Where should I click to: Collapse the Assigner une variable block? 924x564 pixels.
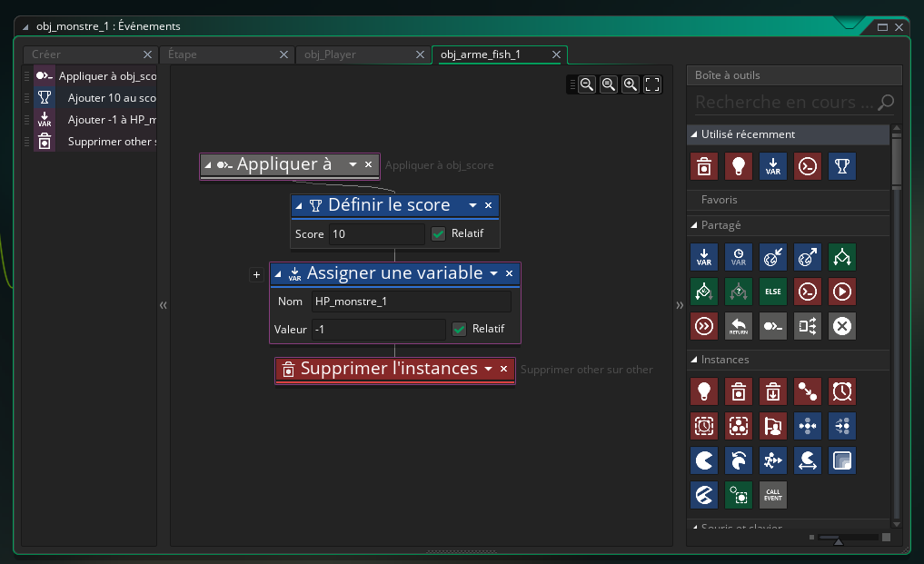pyautogui.click(x=278, y=273)
